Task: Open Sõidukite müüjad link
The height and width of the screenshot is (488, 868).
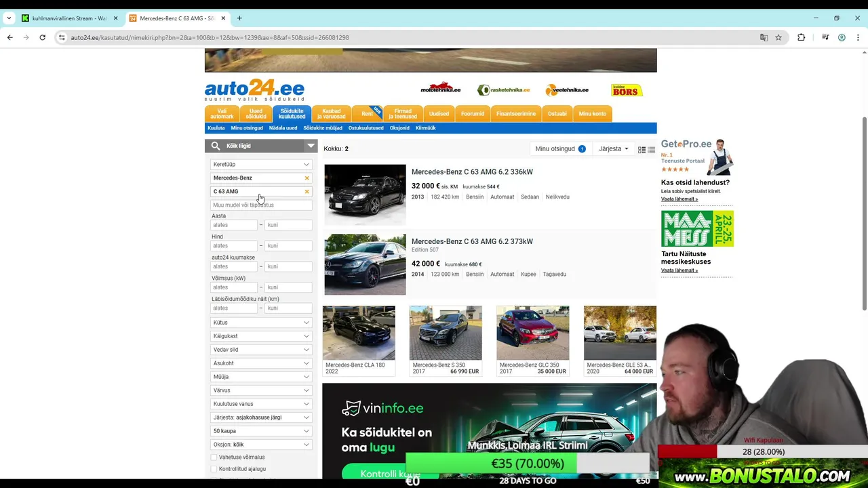Action: [323, 128]
